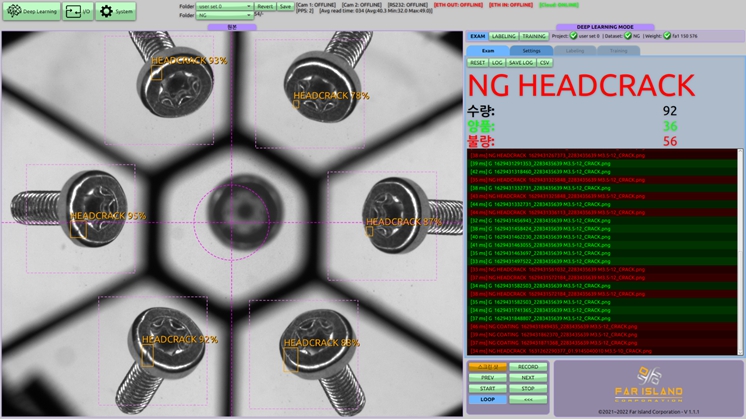
Task: Open the I/O panel button
Action: [x=78, y=11]
